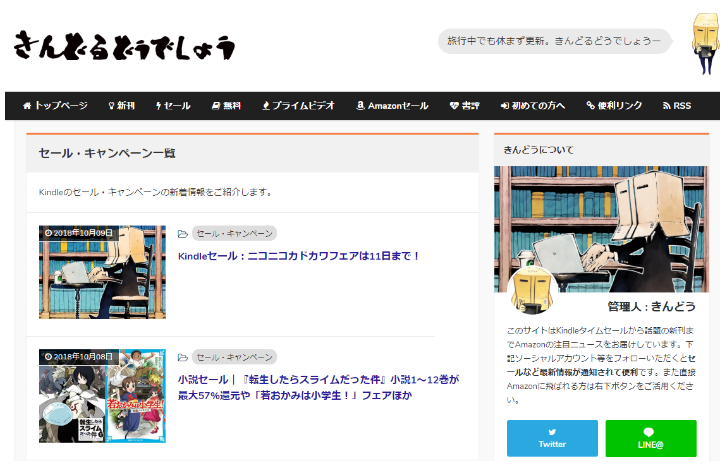Click the きんどるどうでしょう site logo

124,46
